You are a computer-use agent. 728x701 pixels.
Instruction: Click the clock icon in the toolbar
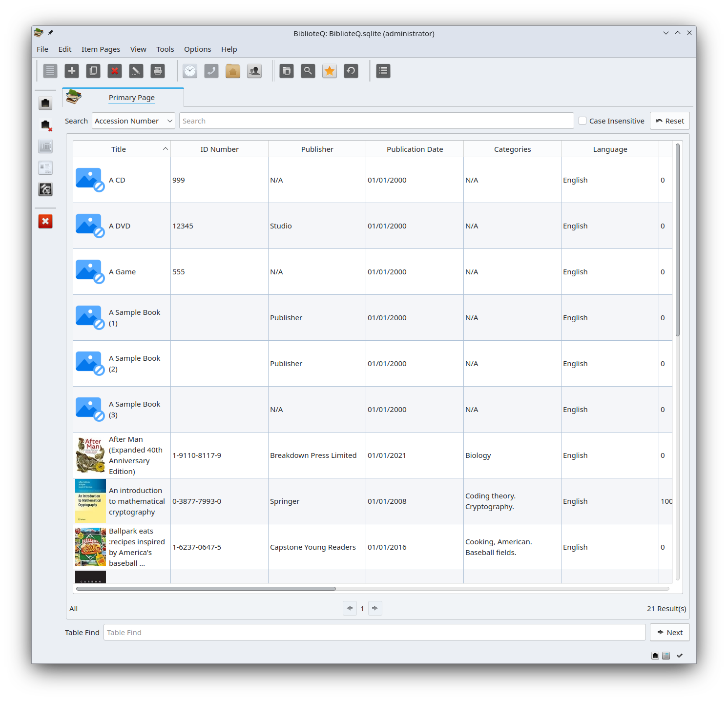190,71
